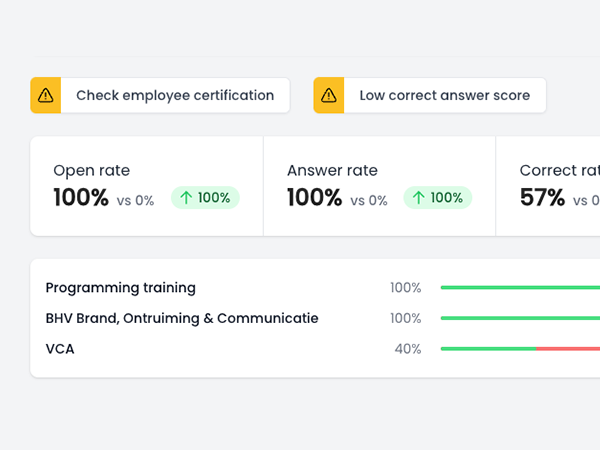
Task: Click warning icon beside Check employee certification
Action: coord(46,96)
